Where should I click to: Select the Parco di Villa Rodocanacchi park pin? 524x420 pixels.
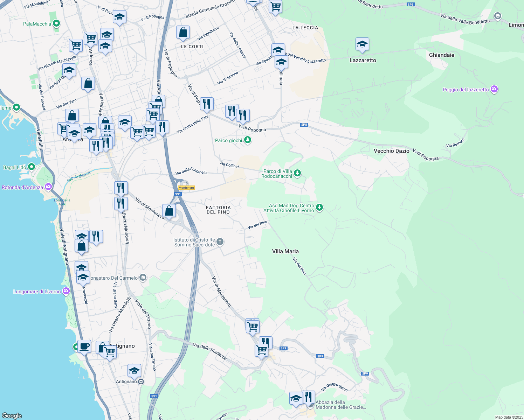point(297,173)
